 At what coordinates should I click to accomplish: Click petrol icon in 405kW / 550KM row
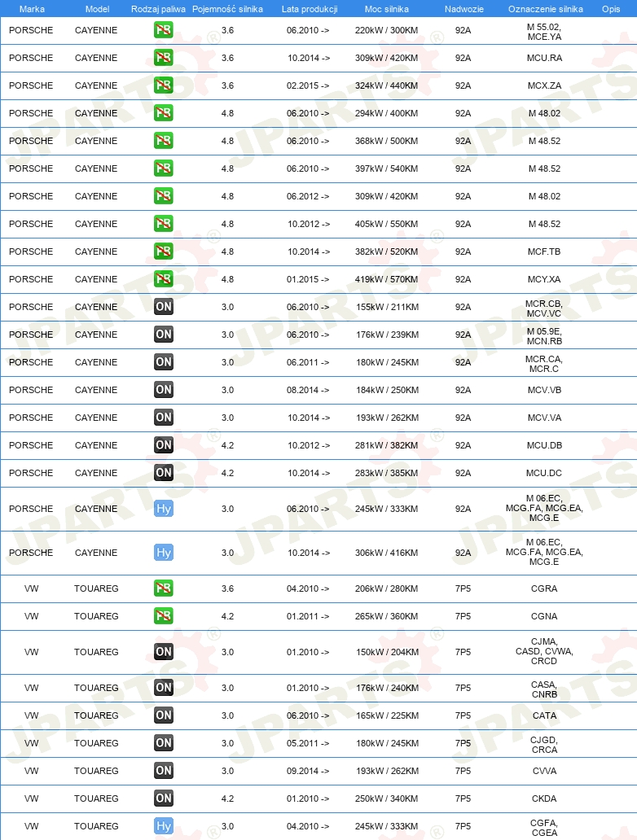(164, 224)
